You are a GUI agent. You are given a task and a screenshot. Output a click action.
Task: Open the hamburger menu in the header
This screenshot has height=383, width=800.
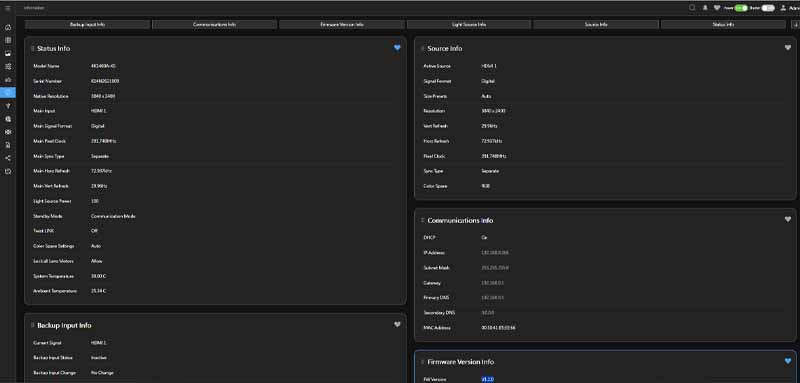pyautogui.click(x=7, y=8)
